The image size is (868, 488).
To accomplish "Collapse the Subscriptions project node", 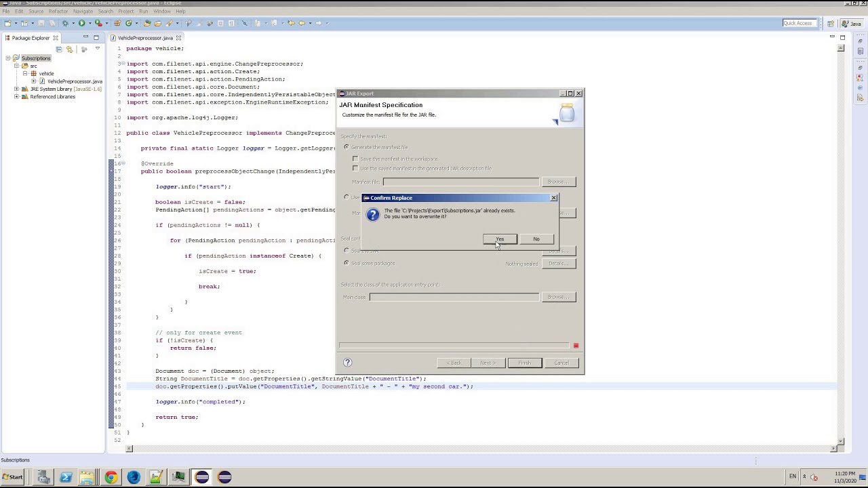I will pyautogui.click(x=8, y=58).
